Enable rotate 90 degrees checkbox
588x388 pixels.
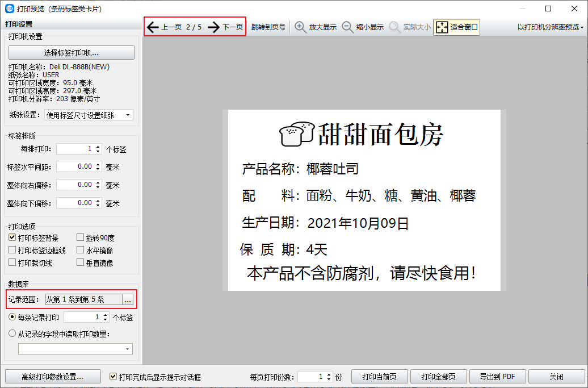(x=81, y=237)
